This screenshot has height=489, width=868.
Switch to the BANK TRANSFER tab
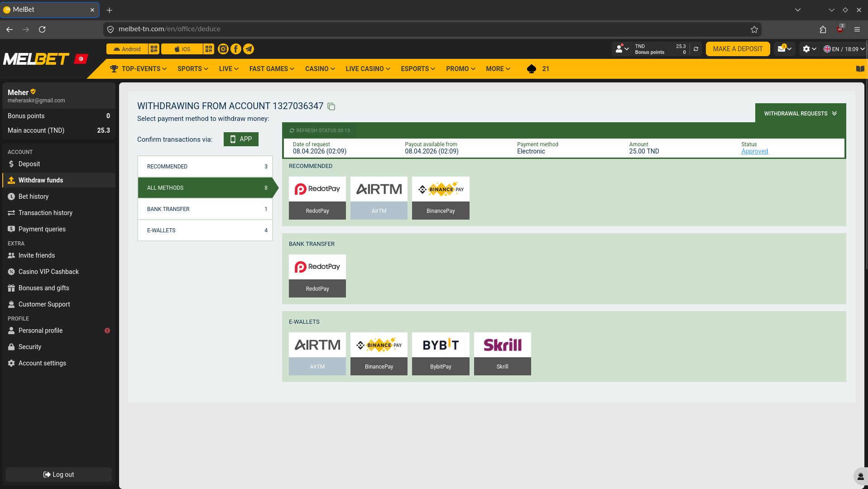pos(205,209)
